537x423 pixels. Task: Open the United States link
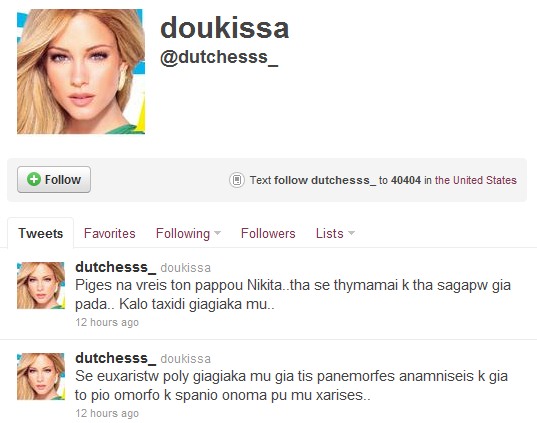476,180
